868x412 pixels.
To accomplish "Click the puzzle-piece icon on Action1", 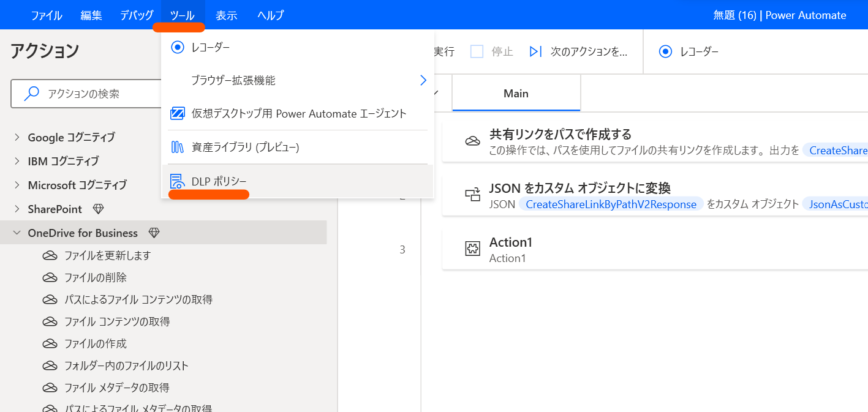I will [x=472, y=248].
